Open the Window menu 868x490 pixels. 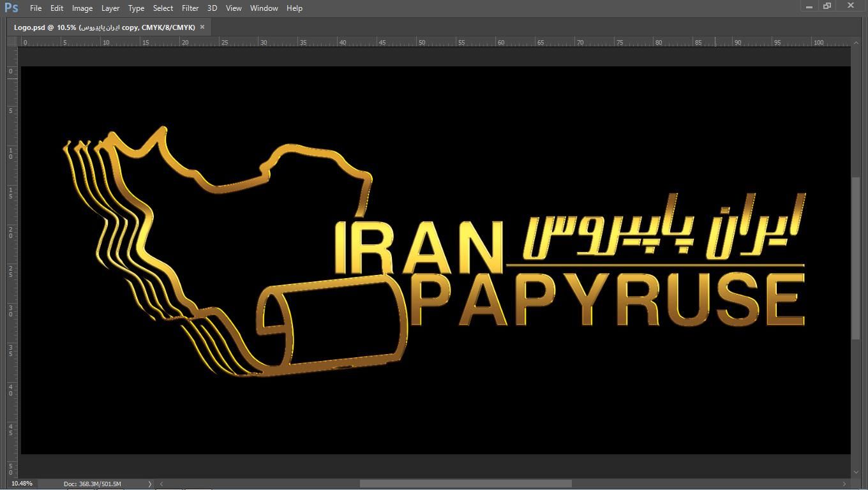click(x=264, y=8)
